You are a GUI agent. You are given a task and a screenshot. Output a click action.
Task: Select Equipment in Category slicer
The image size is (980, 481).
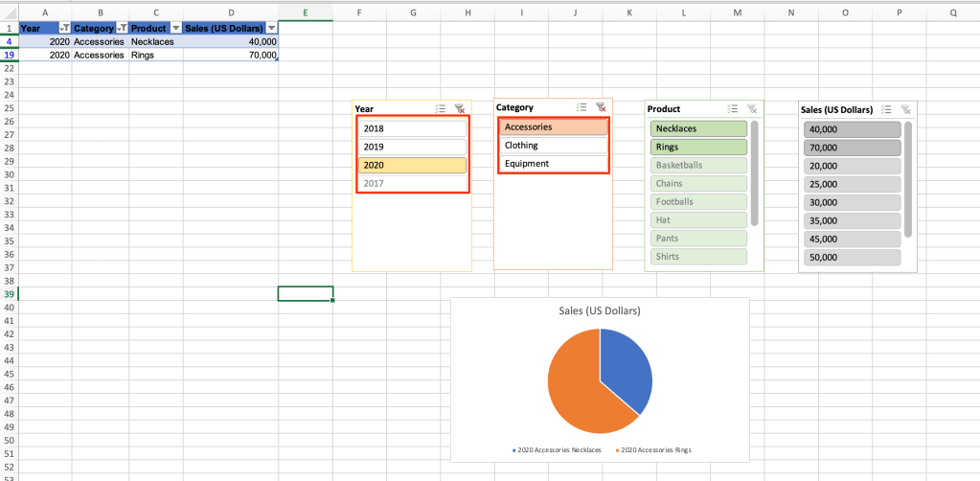pyautogui.click(x=554, y=163)
